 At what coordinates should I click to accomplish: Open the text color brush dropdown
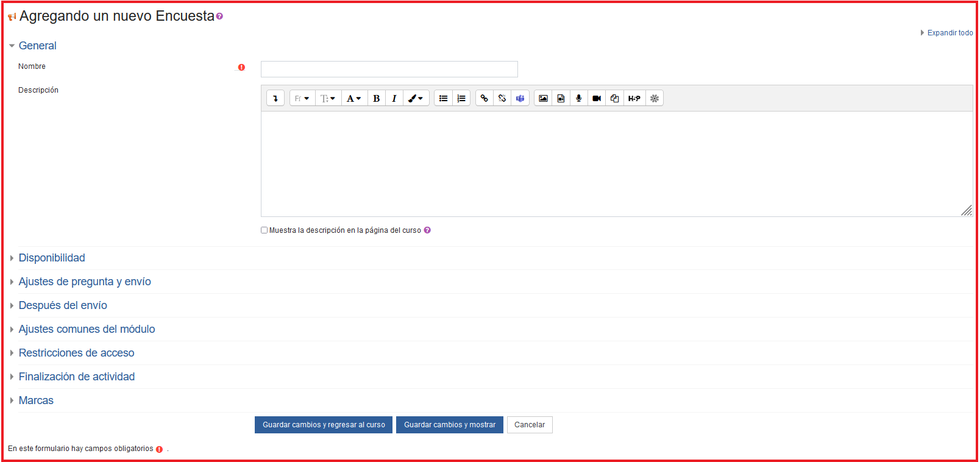pos(416,98)
